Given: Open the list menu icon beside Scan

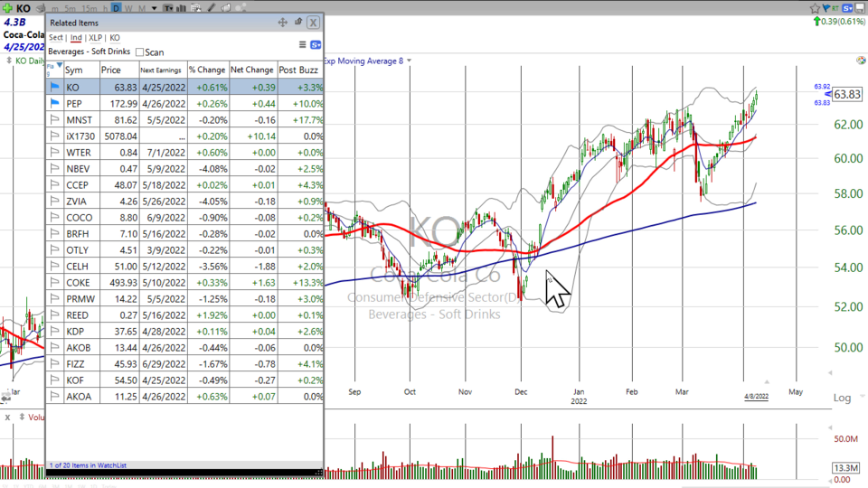Looking at the screenshot, I should pyautogui.click(x=302, y=44).
